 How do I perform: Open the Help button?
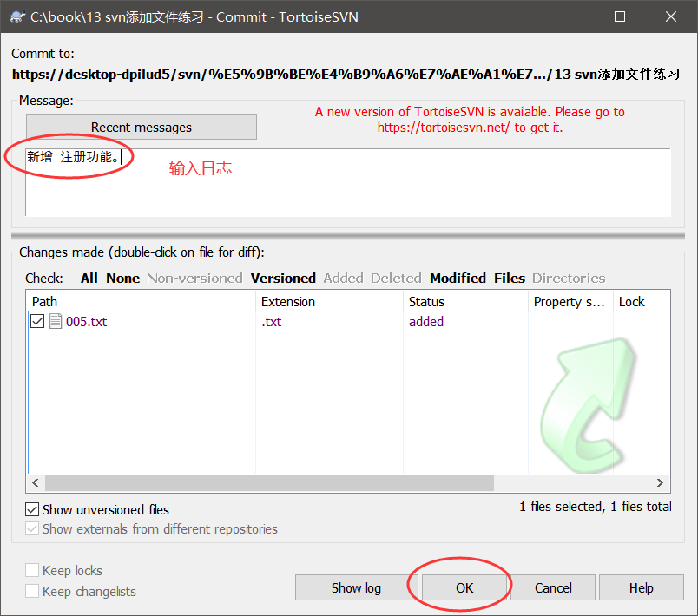click(x=641, y=587)
